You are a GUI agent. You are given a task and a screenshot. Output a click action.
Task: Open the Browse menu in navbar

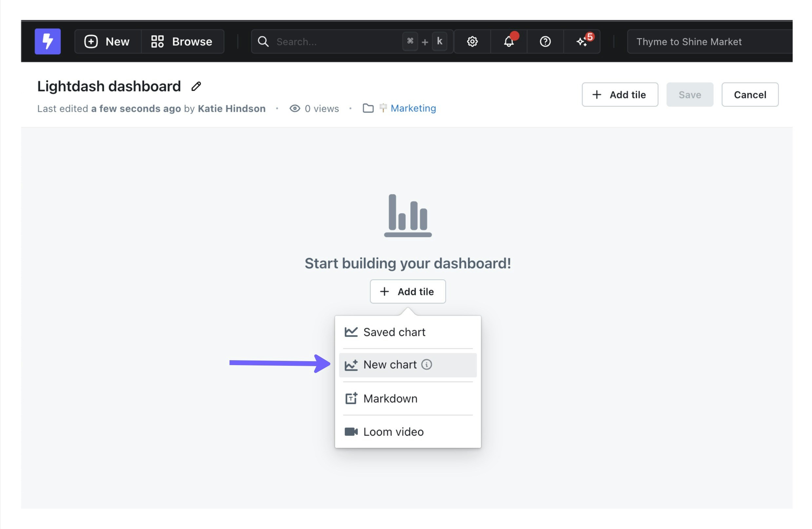tap(182, 42)
